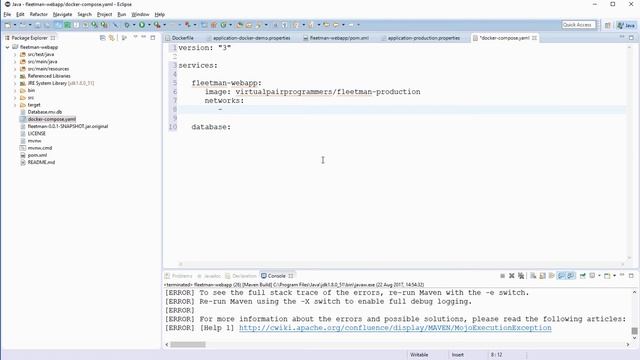
Task: Toggle show console on standard output change
Action: (561, 276)
